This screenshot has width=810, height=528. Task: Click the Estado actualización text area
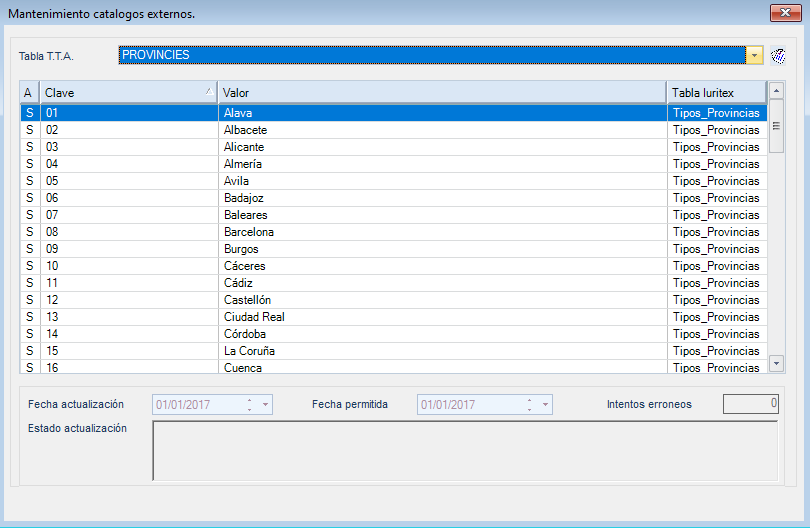464,450
